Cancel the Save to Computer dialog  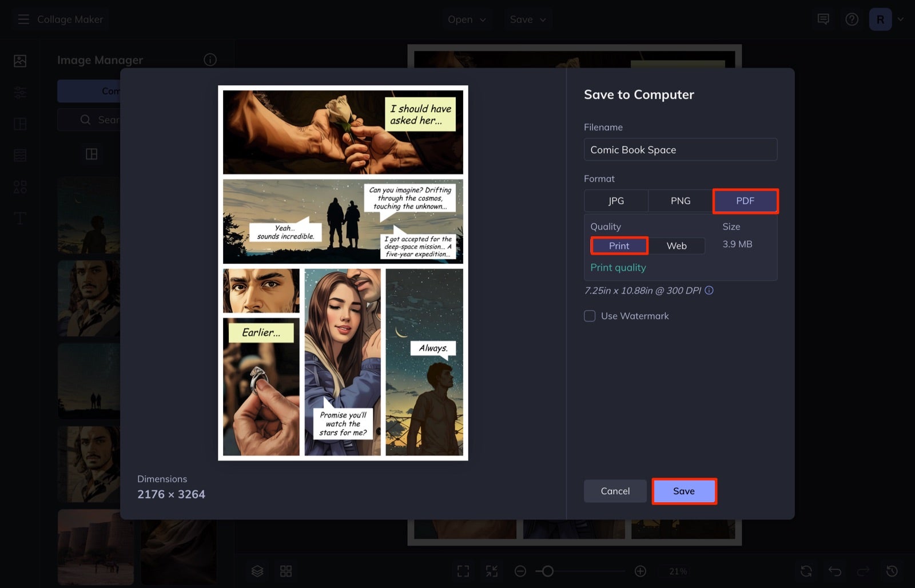[615, 491]
